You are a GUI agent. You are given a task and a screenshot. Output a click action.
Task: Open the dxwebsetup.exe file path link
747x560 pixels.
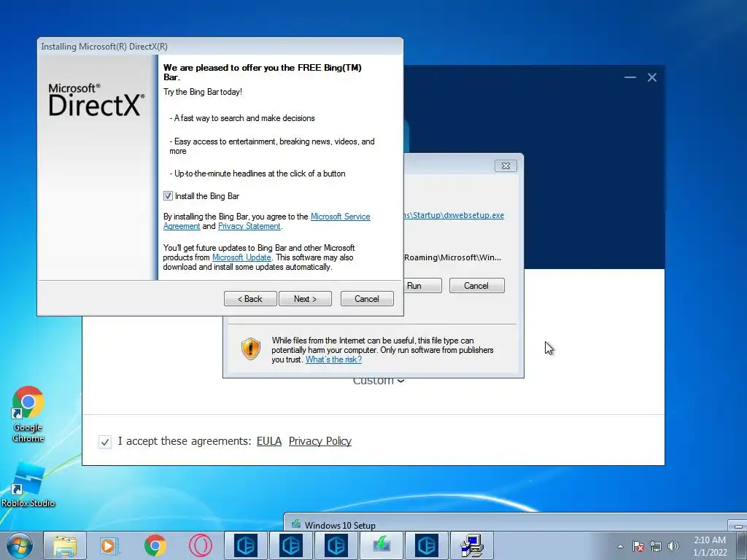coord(454,215)
